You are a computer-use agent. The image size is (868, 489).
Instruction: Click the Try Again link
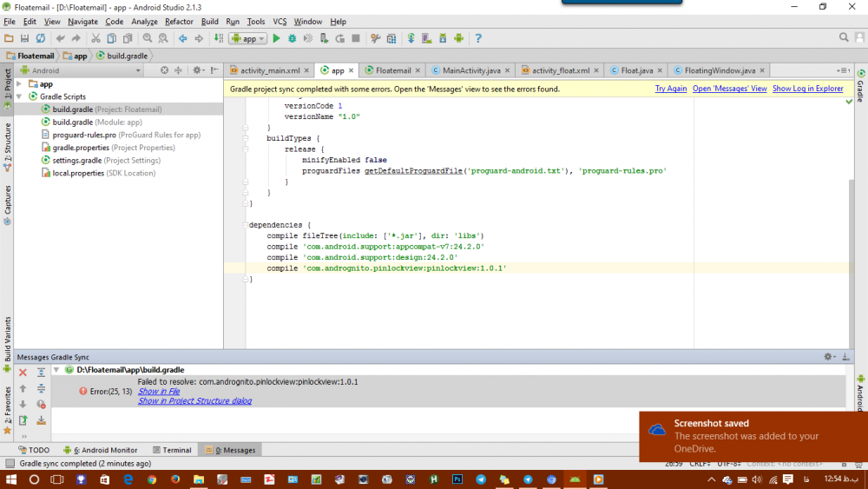pyautogui.click(x=670, y=89)
